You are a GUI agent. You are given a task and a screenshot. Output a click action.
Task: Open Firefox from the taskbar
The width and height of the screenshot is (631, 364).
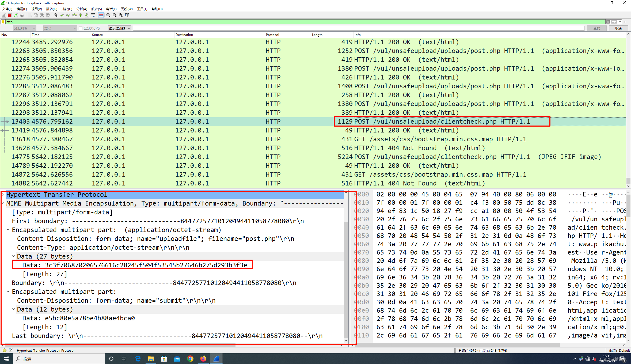pos(203,359)
